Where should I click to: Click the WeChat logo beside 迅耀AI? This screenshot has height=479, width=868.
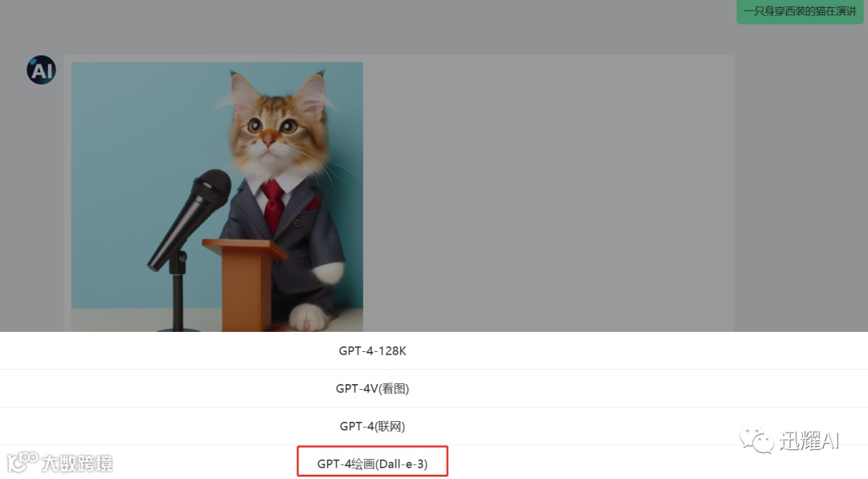[757, 440]
